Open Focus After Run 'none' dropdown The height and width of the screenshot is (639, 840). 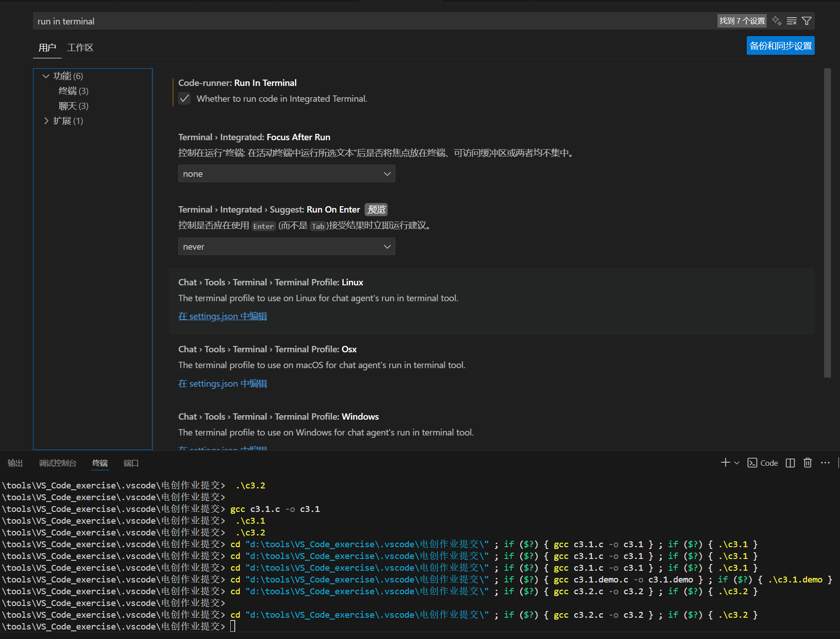[x=287, y=174]
